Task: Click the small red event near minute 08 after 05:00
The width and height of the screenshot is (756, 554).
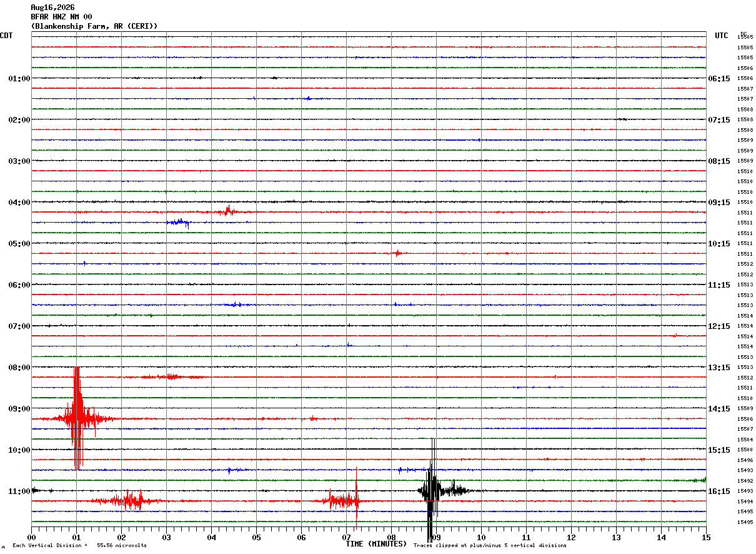Action: pyautogui.click(x=397, y=253)
